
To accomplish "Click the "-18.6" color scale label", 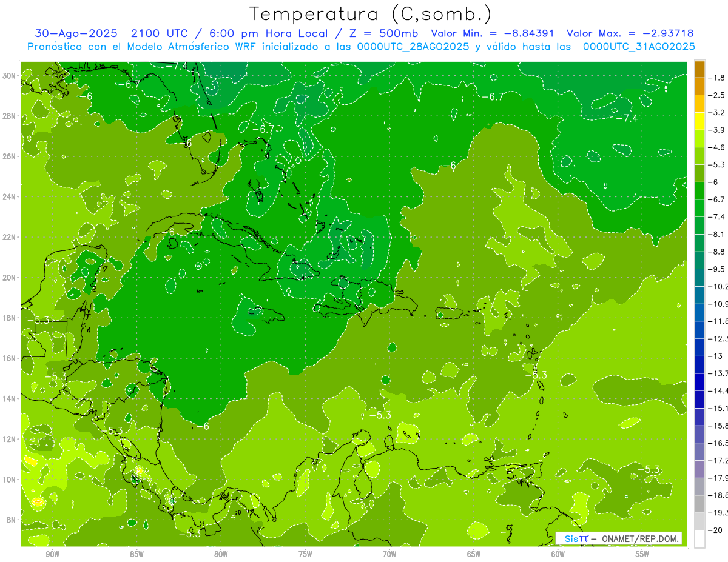I will [718, 495].
